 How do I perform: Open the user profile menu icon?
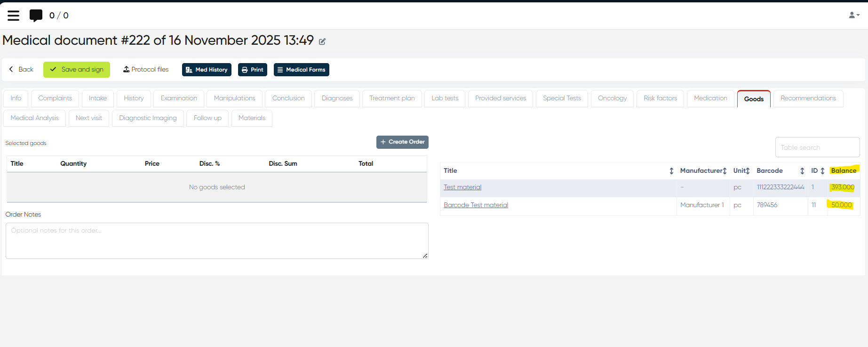pyautogui.click(x=853, y=15)
